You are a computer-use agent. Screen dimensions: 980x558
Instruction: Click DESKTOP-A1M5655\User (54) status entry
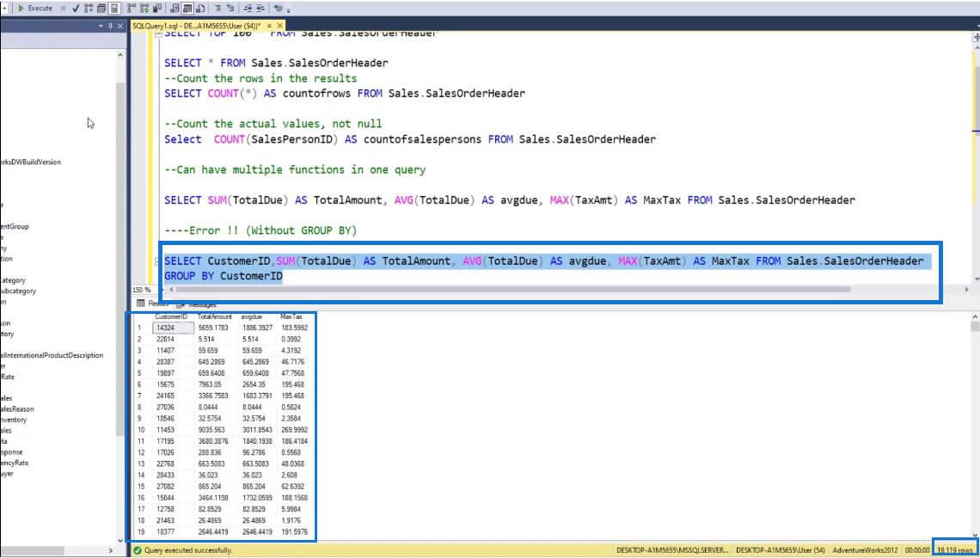click(780, 550)
